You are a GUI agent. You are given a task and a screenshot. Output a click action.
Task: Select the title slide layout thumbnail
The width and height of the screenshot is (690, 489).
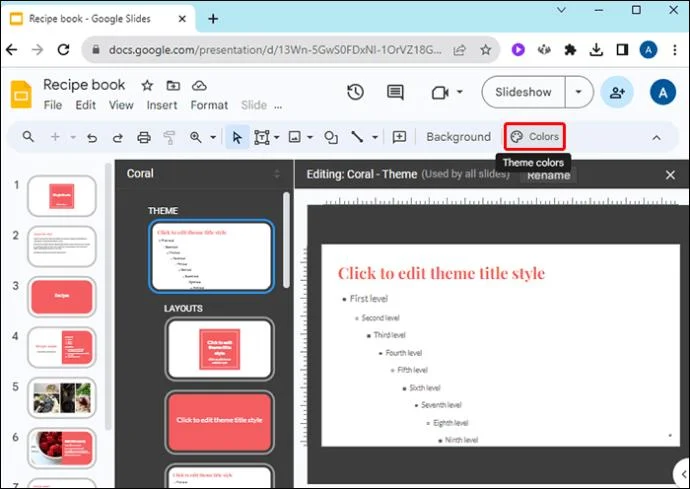(220, 349)
